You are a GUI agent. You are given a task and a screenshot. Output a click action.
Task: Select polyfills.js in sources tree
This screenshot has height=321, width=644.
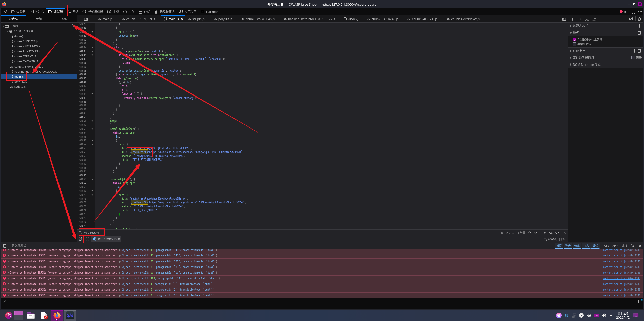click(x=21, y=82)
